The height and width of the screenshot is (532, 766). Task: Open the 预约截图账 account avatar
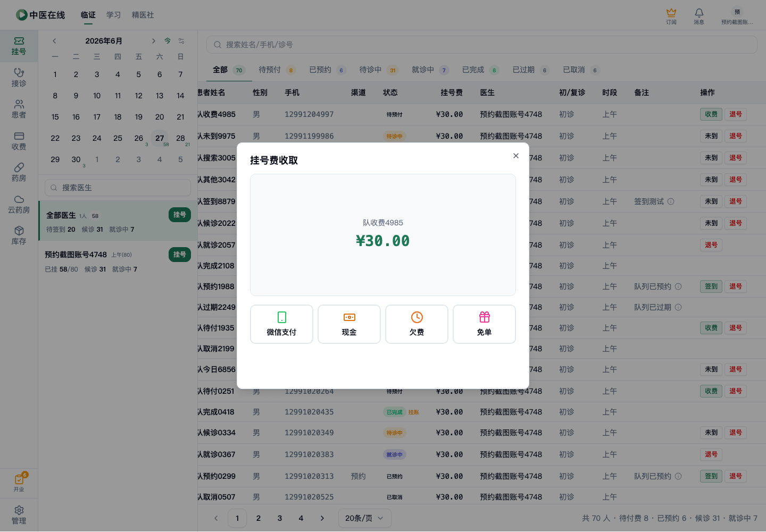[737, 16]
